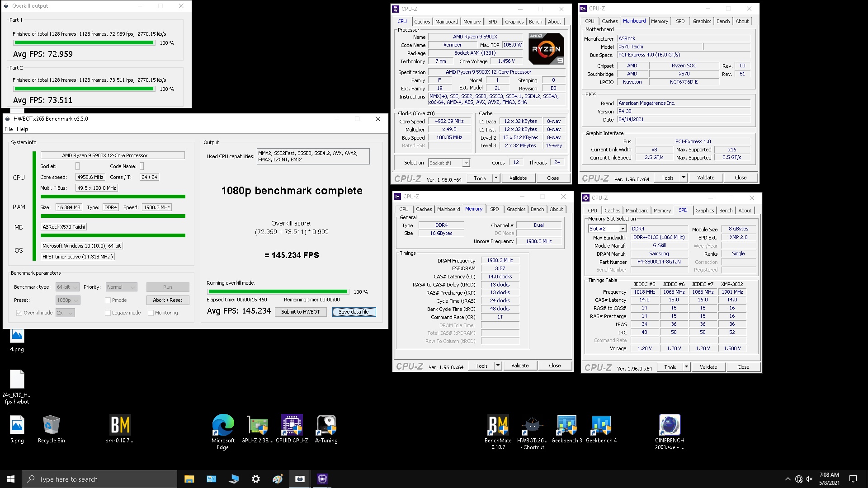Image resolution: width=868 pixels, height=488 pixels.
Task: Launch Microsoft Edge desktop shortcut
Action: click(x=223, y=432)
